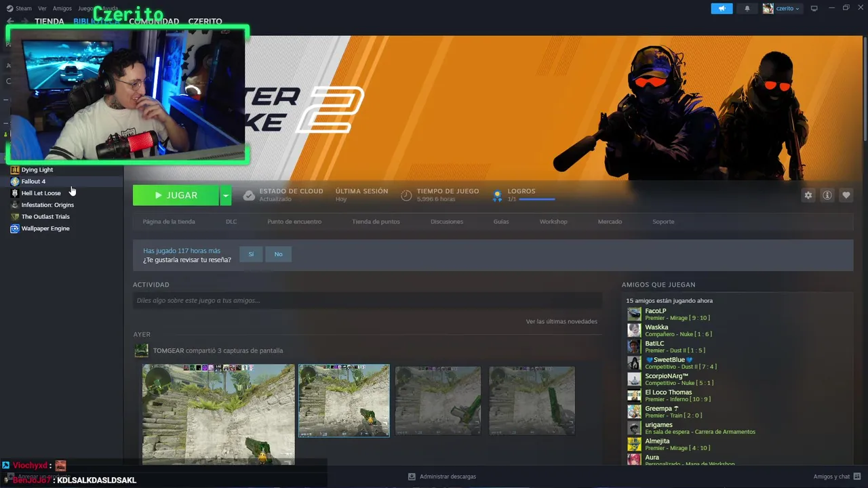Open the Amigos menu

(x=62, y=9)
